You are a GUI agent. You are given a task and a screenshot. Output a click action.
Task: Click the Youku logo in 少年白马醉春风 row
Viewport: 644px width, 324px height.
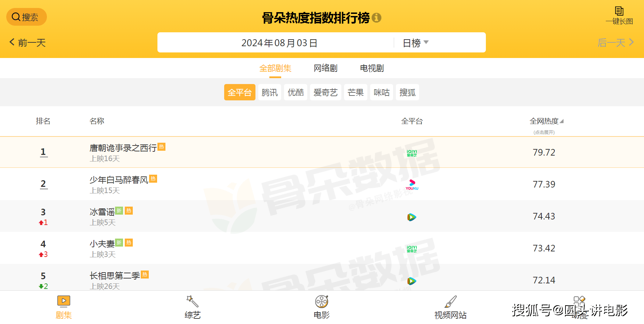click(412, 185)
